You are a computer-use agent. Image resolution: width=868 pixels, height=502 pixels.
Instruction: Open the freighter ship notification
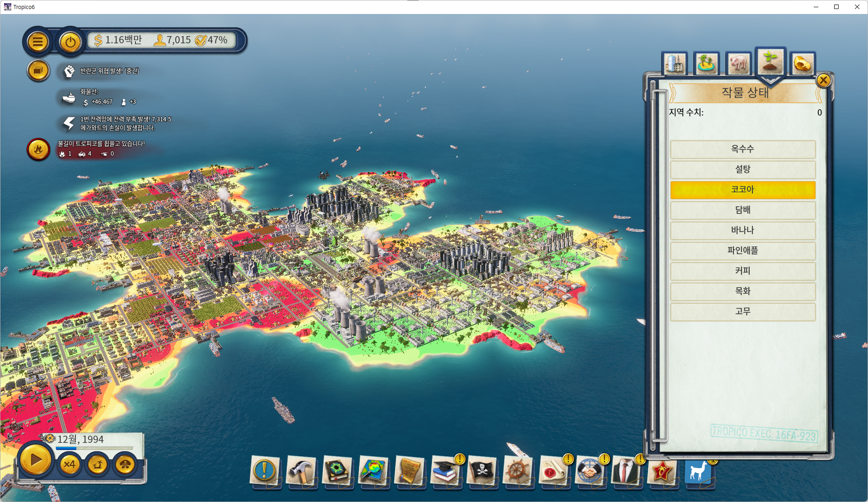click(x=69, y=97)
